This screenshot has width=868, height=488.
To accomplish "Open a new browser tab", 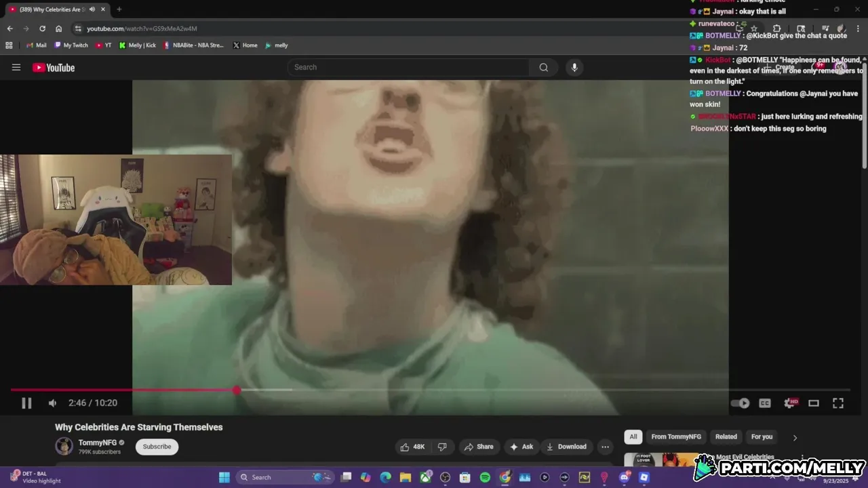I will click(119, 9).
